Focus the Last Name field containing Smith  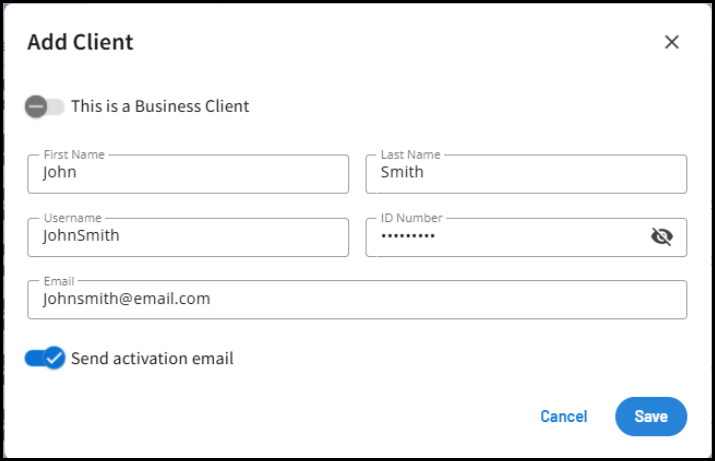click(526, 173)
